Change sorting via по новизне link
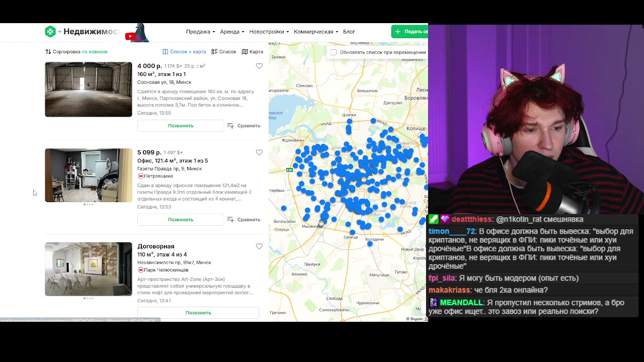 coord(95,52)
